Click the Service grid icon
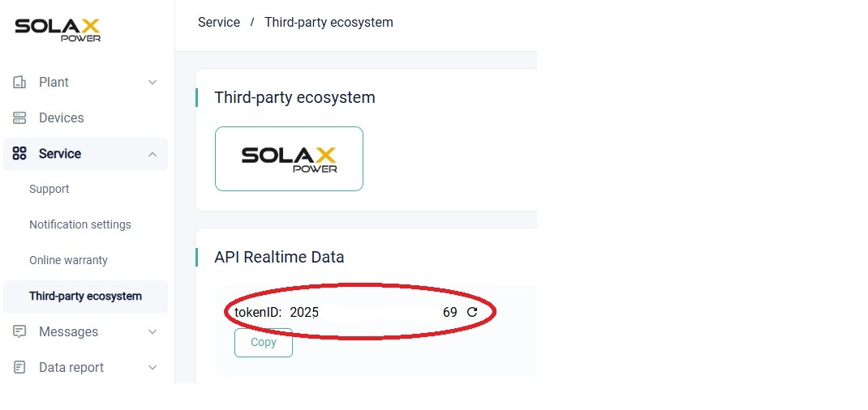Screen dimensions: 868x410 pyautogui.click(x=19, y=154)
